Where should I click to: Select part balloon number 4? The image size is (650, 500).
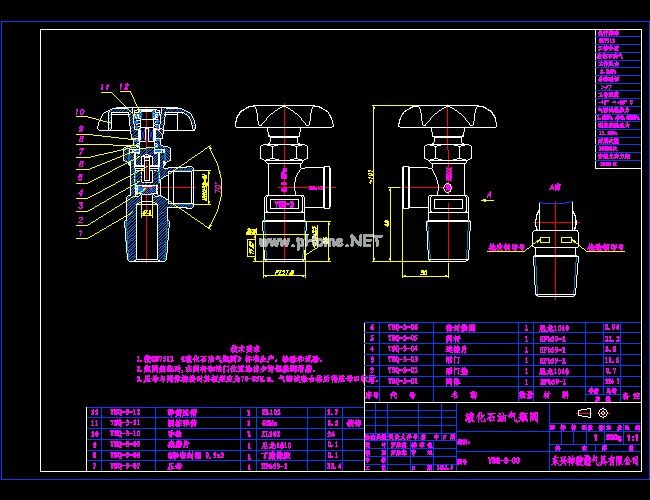pos(81,192)
